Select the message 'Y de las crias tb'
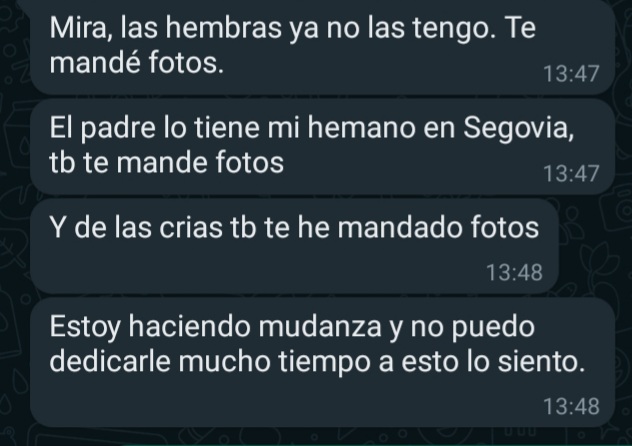The width and height of the screenshot is (632, 446). pyautogui.click(x=295, y=246)
